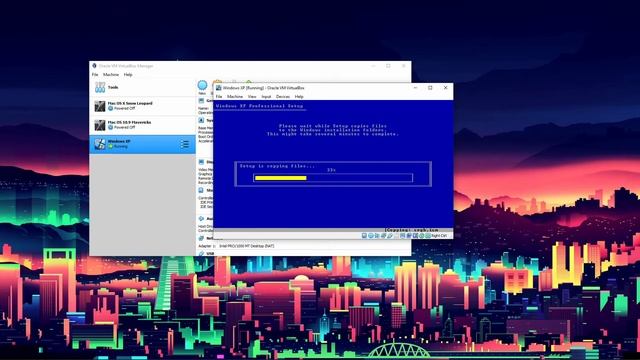The height and width of the screenshot is (360, 640).
Task: Click the Audio section icon in details pane
Action: tap(201, 219)
